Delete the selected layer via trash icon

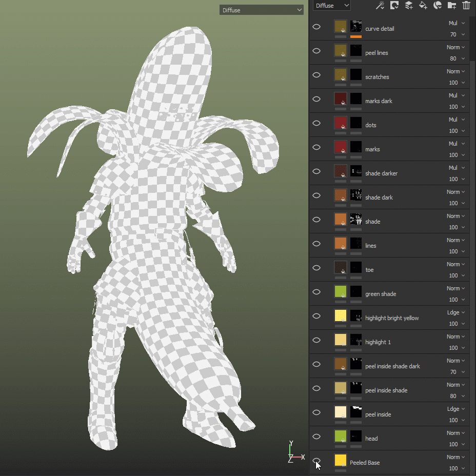click(466, 6)
